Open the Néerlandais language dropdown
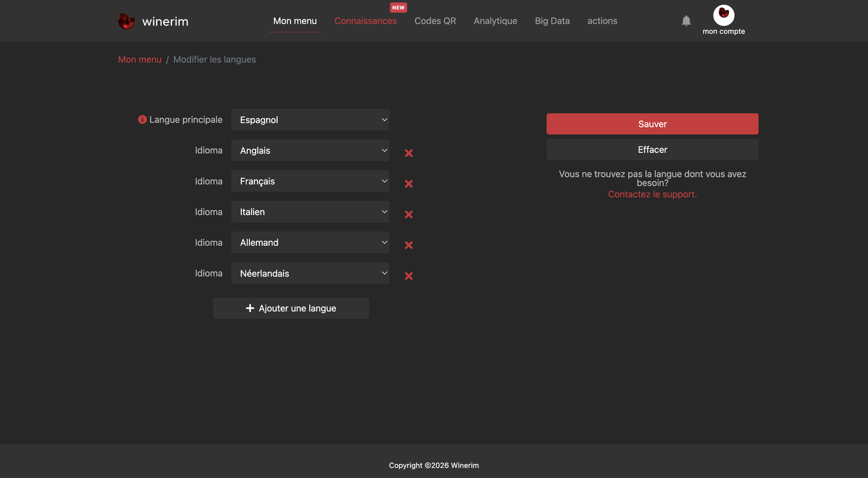 tap(310, 273)
